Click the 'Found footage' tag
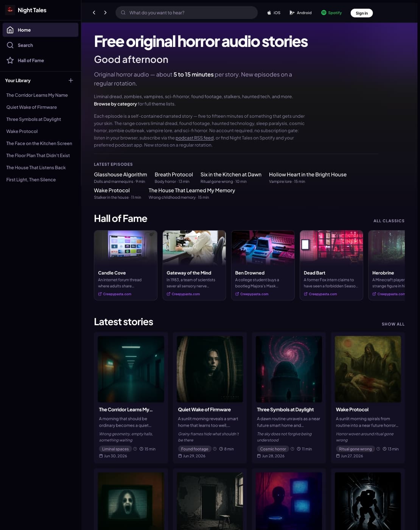 coord(194,449)
